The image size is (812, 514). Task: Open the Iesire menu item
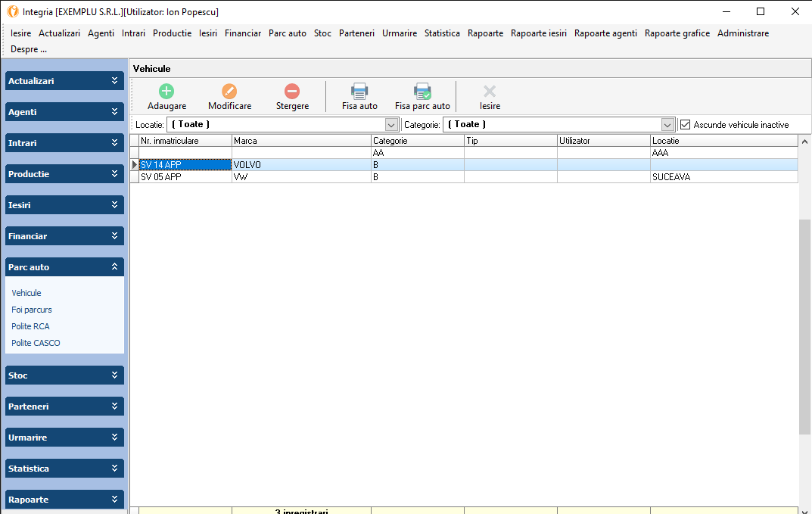pos(20,33)
